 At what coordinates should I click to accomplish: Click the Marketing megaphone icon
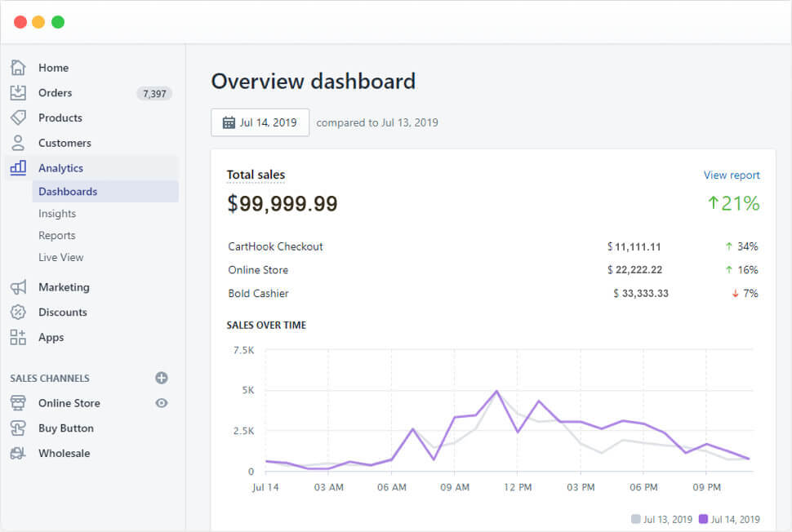[18, 287]
